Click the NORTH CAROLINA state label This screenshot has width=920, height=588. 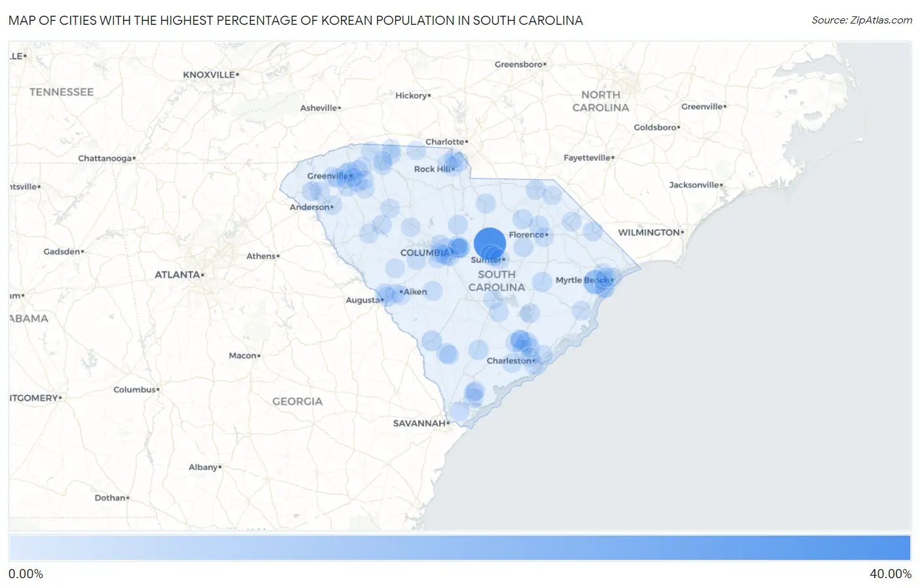pyautogui.click(x=601, y=101)
